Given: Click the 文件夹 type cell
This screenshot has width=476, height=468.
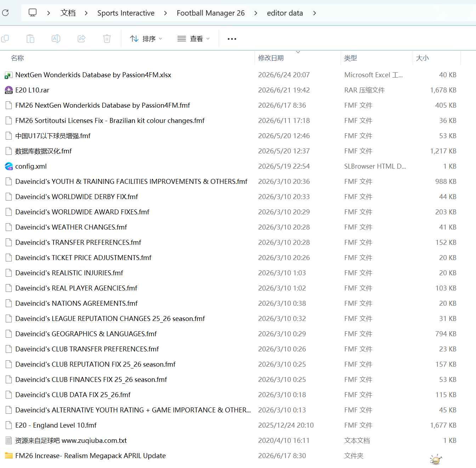Looking at the screenshot, I should pyautogui.click(x=354, y=456).
